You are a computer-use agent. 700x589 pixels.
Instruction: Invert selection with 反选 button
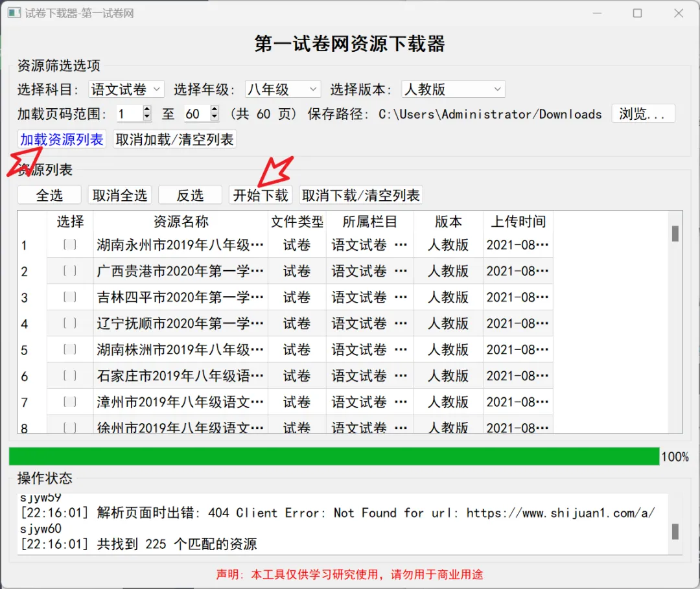[190, 195]
